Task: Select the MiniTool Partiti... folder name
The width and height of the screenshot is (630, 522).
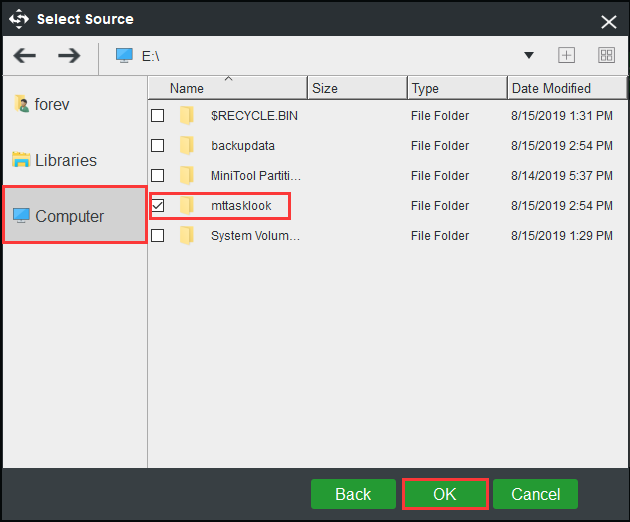Action: (256, 176)
